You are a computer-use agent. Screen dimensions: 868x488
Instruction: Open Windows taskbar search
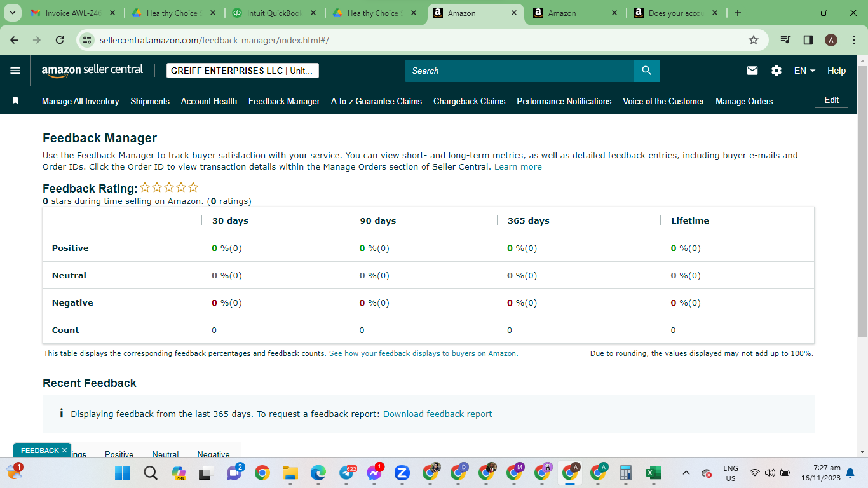point(151,473)
